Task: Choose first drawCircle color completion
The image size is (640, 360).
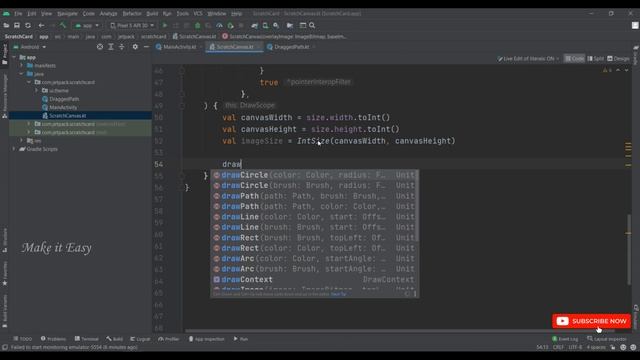Action: point(314,175)
